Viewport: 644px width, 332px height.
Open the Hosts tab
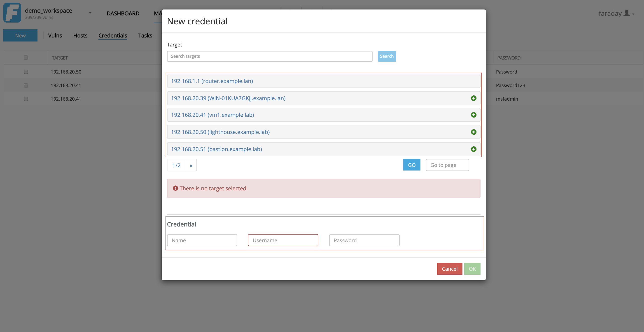pos(80,35)
